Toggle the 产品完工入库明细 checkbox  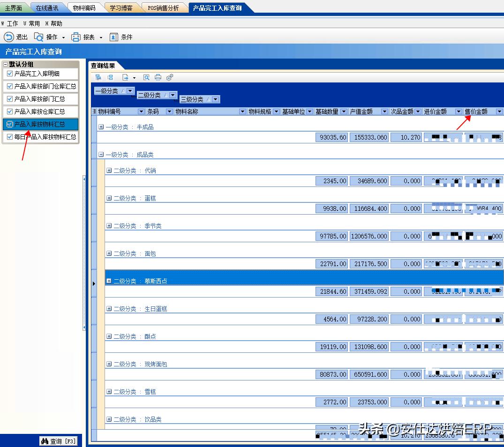(x=10, y=74)
